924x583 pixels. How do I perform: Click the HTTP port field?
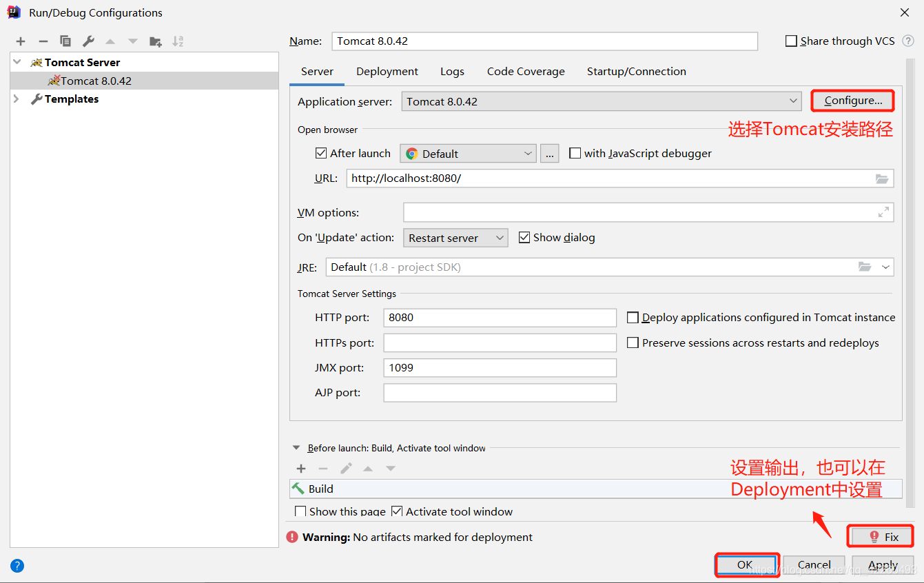tap(500, 318)
